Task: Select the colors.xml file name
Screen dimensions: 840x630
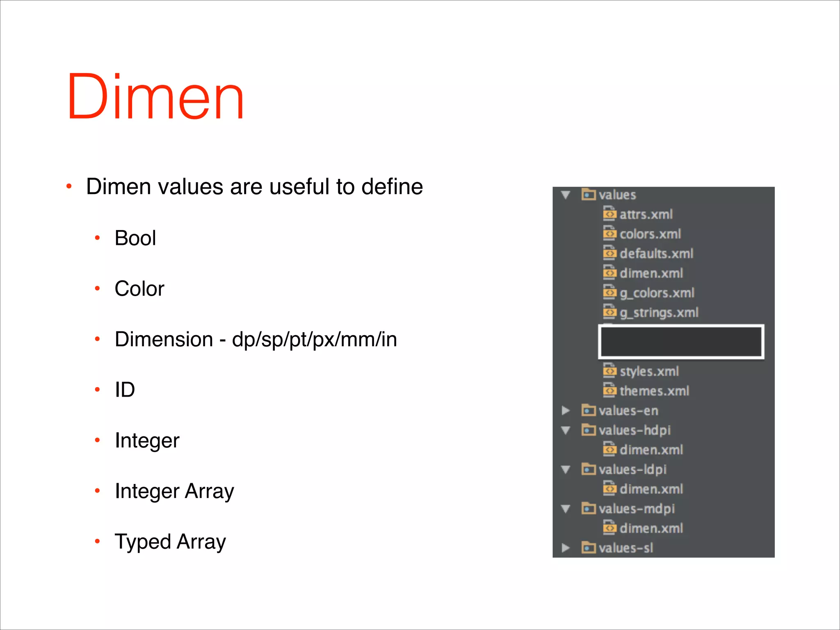Action: point(650,234)
